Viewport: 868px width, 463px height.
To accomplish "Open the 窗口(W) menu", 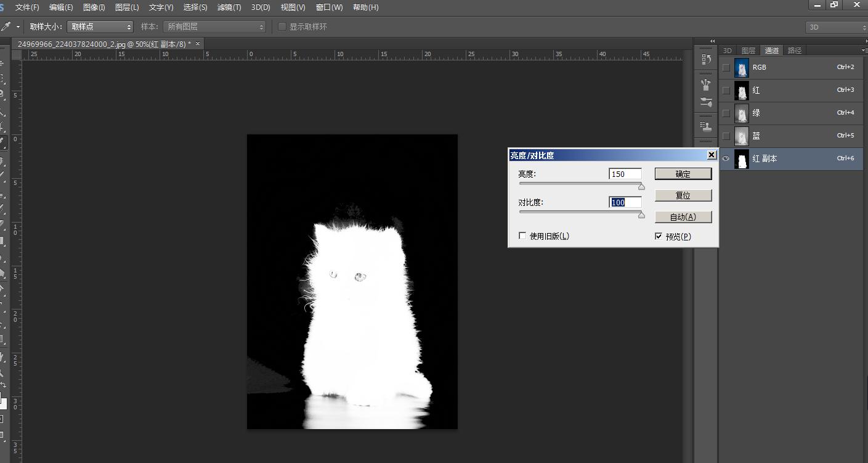I will pyautogui.click(x=329, y=7).
